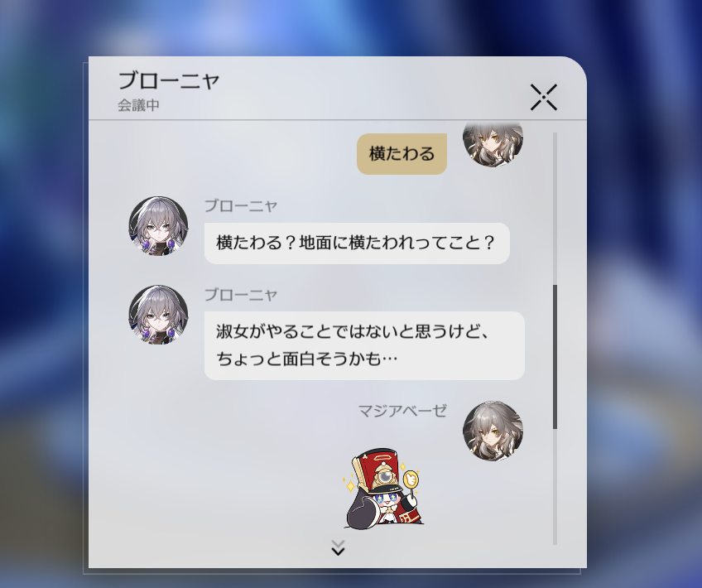Screen dimensions: 702x588
Task: Open Bronya's avatar next to 横たわる？ message
Action: [x=158, y=226]
